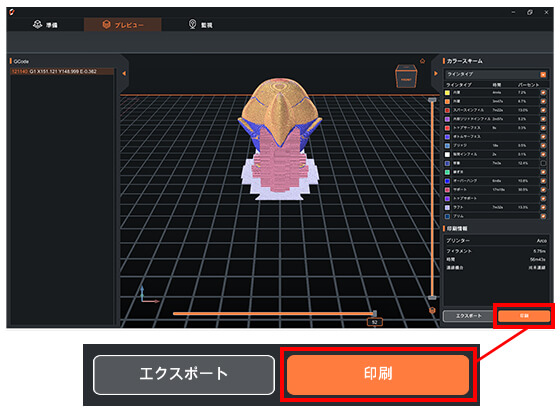Image resolution: width=560 pixels, height=420 pixels.
Task: Click the small orange 印刷 button in the app
Action: click(x=524, y=316)
